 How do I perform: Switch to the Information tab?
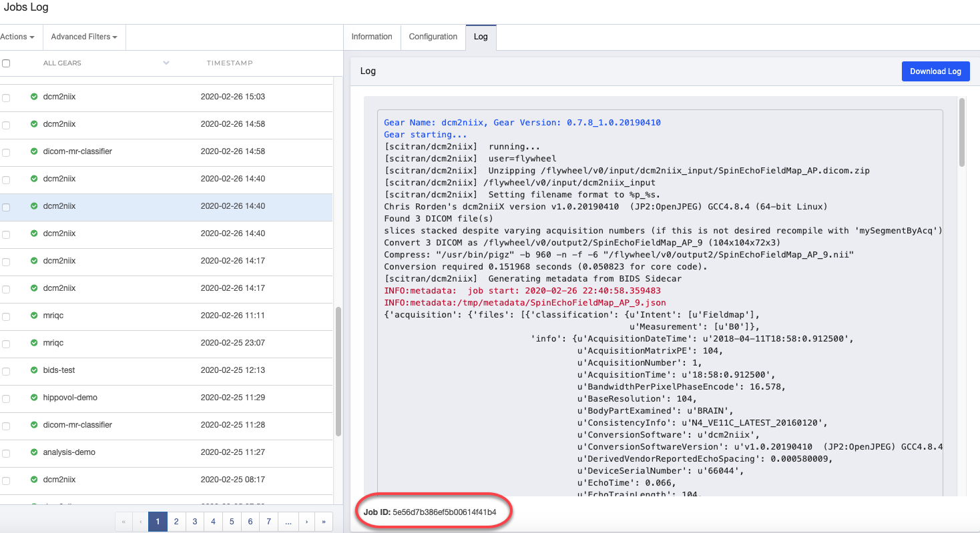[372, 37]
